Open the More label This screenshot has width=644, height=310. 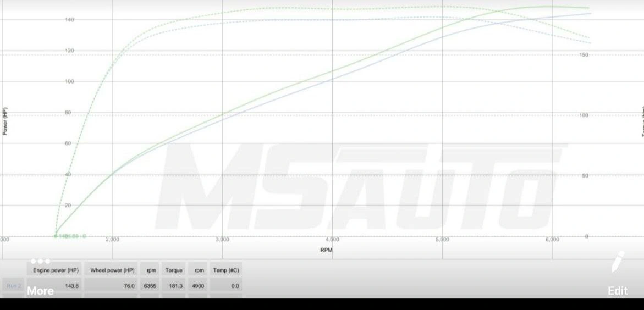(40, 291)
